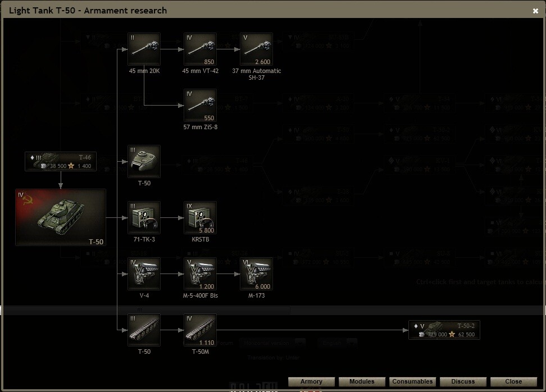The image size is (546, 392).
Task: Select the 37 mm Automatic SH-37 gun
Action: [x=256, y=49]
